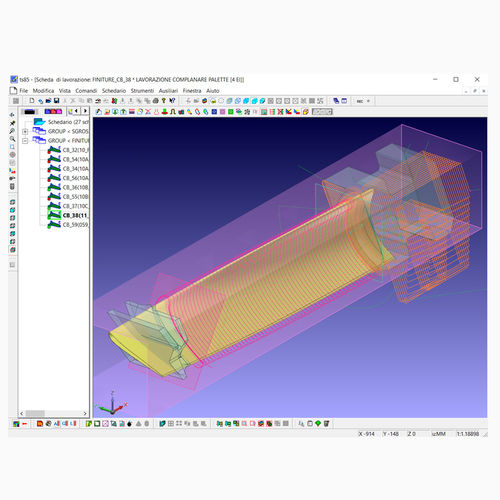Image resolution: width=500 pixels, height=500 pixels.
Task: Click the New document icon
Action: [32, 101]
